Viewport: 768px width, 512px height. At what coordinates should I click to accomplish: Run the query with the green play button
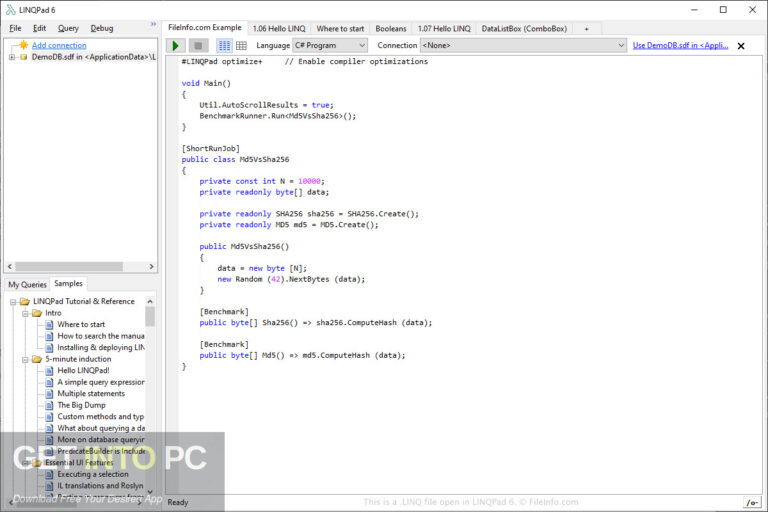(175, 46)
